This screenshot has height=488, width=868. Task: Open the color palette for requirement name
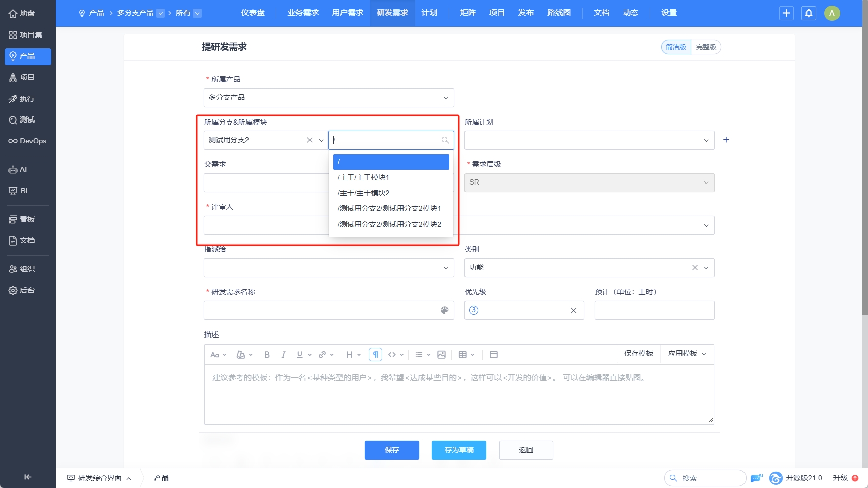[x=444, y=310]
